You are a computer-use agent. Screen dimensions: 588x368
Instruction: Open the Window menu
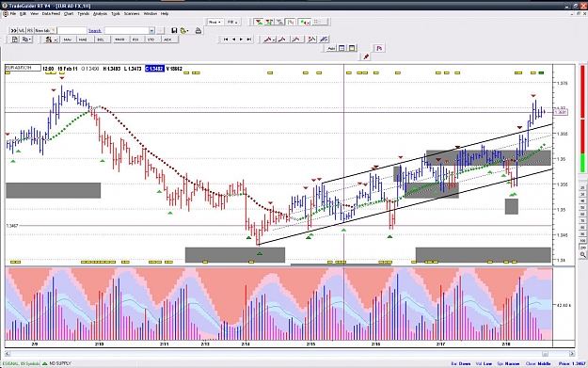(x=151, y=13)
